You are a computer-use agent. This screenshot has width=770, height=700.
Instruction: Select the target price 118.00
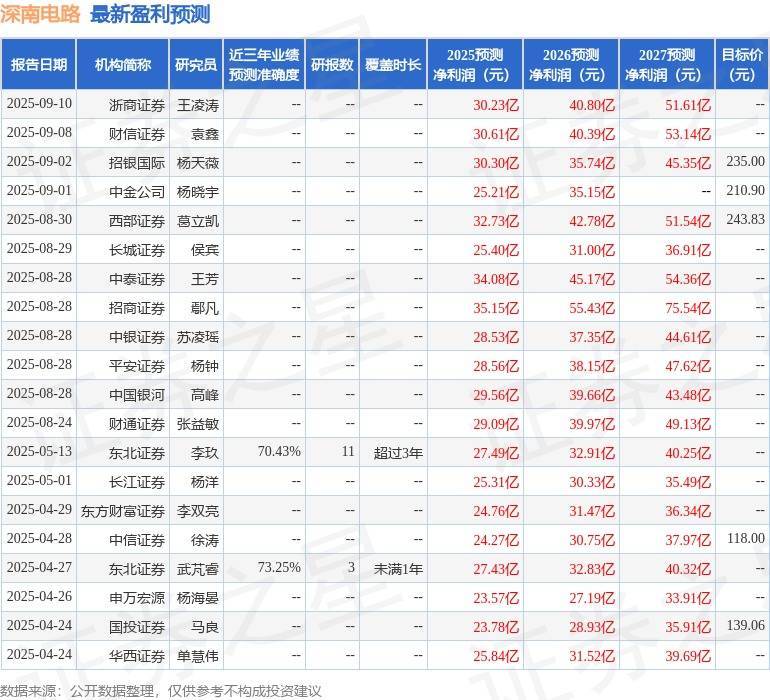[745, 538]
